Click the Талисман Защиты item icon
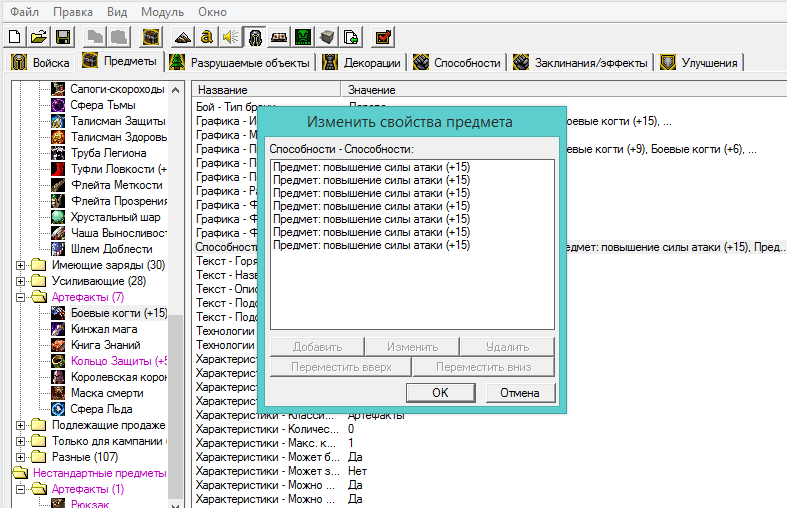 pyautogui.click(x=58, y=121)
